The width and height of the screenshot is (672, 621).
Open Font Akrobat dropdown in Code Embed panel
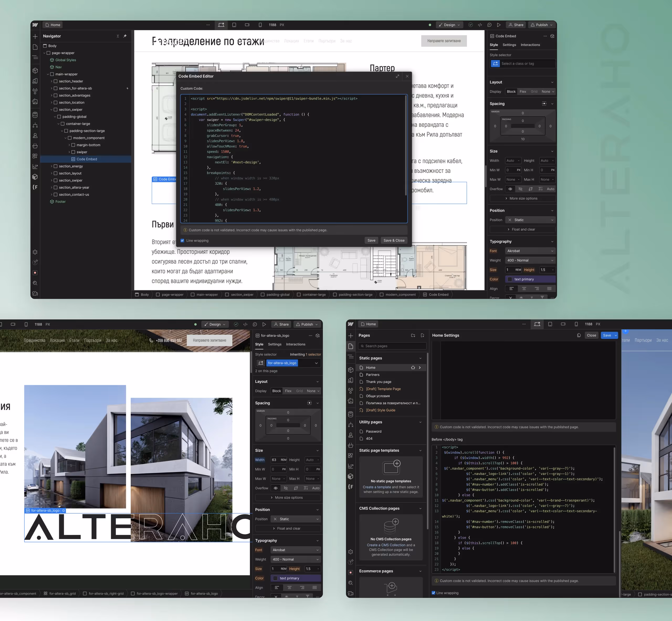(530, 251)
